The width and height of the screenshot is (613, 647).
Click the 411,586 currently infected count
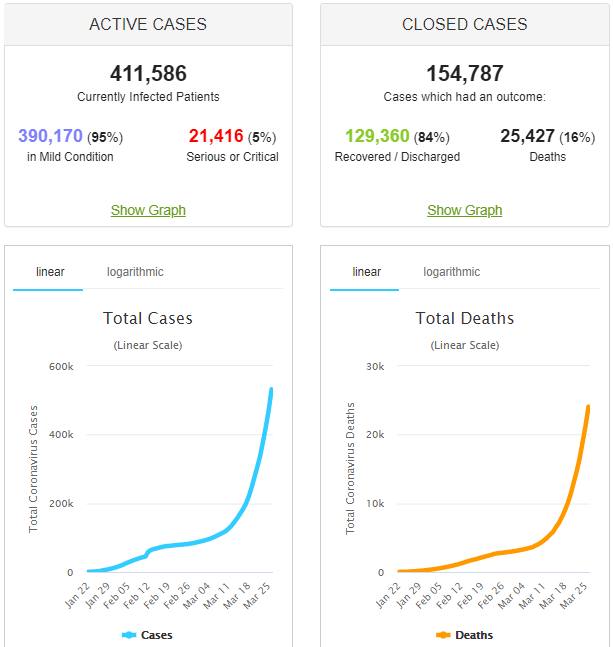148,73
